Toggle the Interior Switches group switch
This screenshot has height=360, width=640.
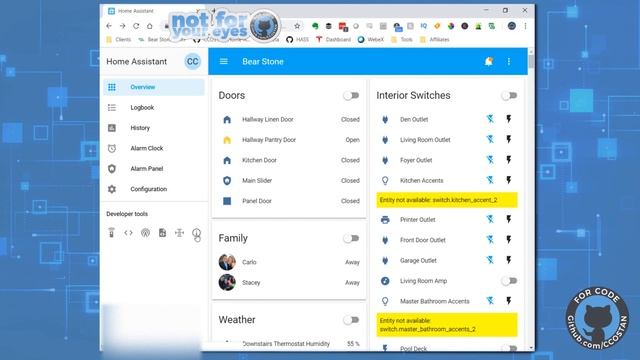509,96
